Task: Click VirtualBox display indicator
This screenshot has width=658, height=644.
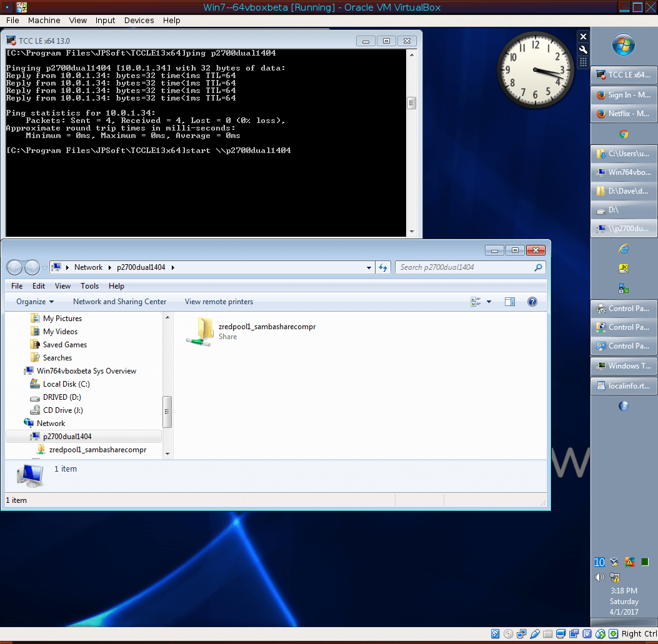Action: click(561, 634)
